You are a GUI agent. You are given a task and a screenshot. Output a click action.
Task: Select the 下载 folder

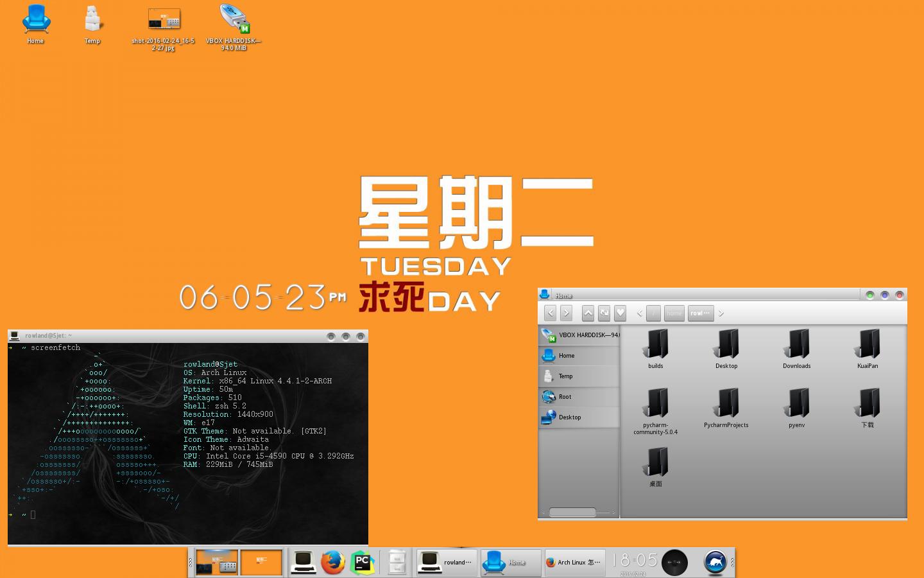click(868, 408)
